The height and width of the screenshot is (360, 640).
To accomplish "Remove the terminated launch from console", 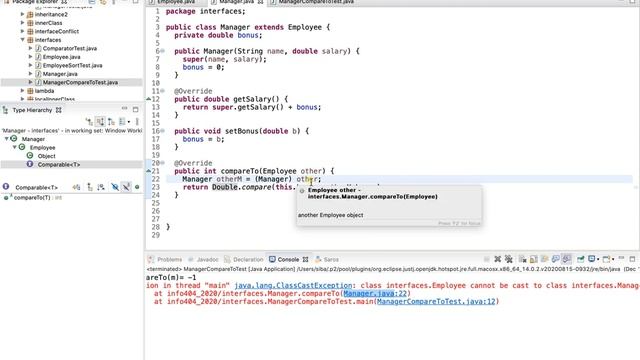I will pyautogui.click(x=498, y=259).
